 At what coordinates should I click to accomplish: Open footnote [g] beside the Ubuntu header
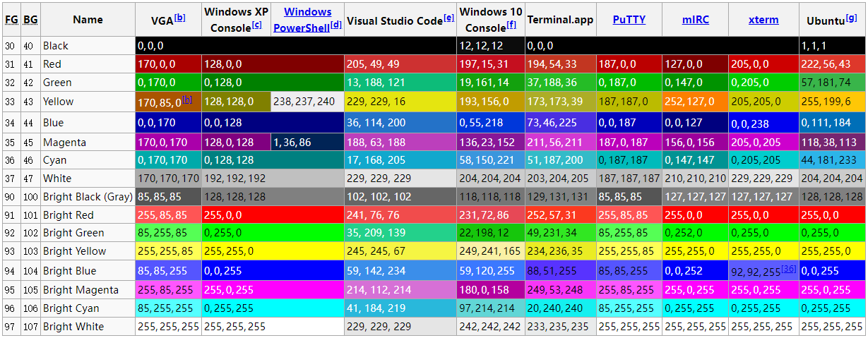click(x=852, y=17)
